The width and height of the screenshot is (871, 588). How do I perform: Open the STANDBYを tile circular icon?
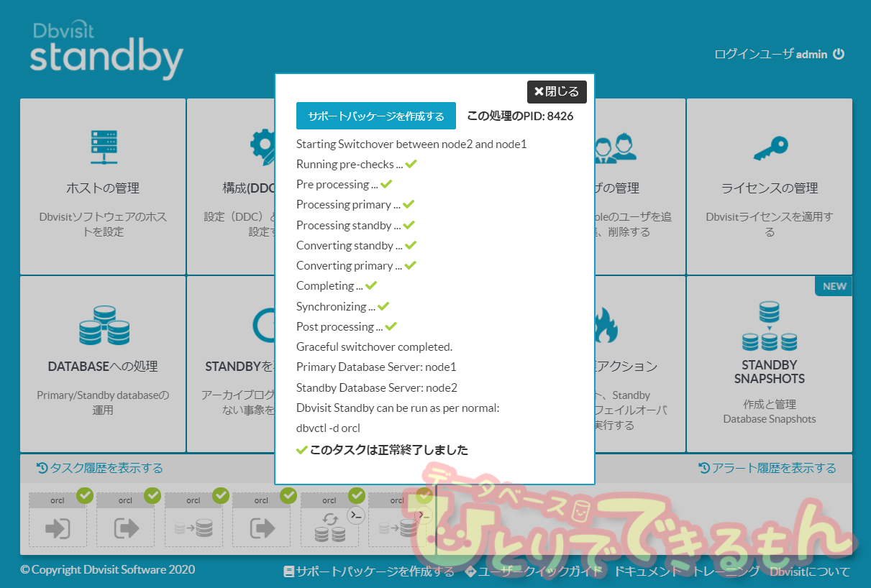(x=263, y=325)
